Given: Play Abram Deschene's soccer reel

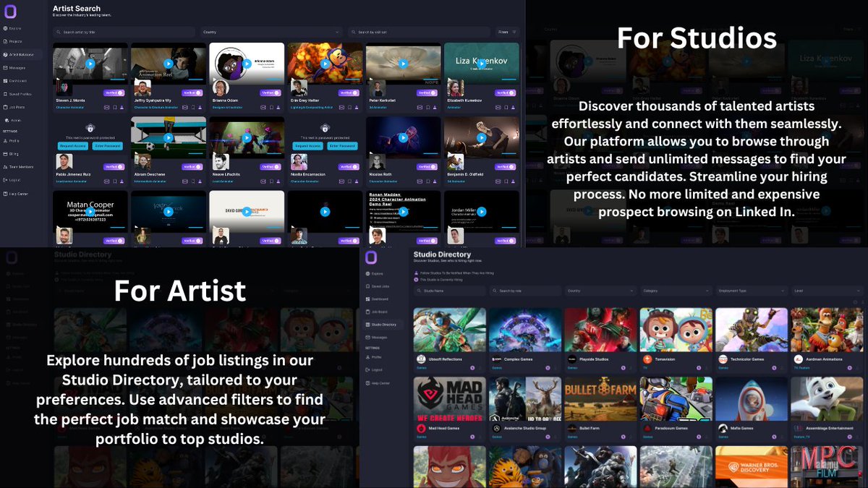Looking at the screenshot, I should (169, 138).
